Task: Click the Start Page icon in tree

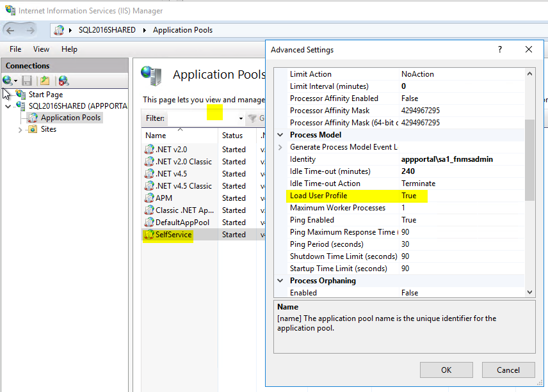Action: [x=20, y=94]
